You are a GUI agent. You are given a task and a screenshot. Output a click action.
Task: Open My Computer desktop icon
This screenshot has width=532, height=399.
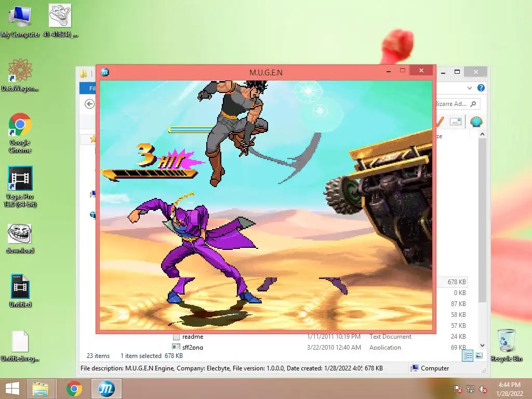(20, 20)
